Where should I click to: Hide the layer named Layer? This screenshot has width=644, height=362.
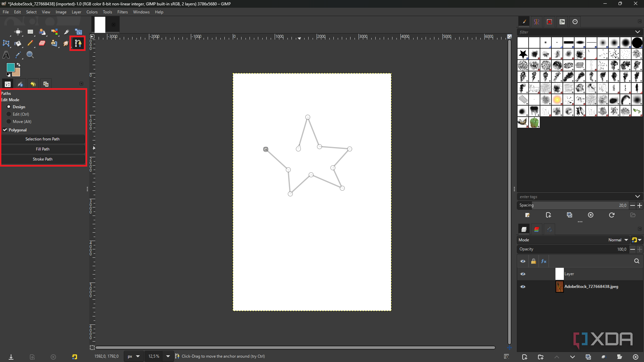click(523, 274)
